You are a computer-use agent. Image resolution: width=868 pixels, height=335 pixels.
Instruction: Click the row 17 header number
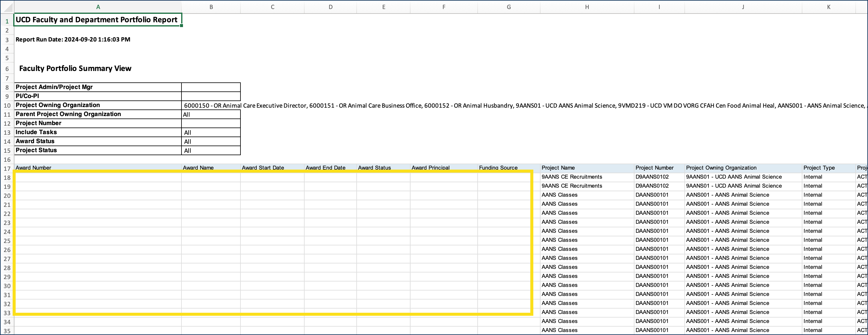pos(7,168)
